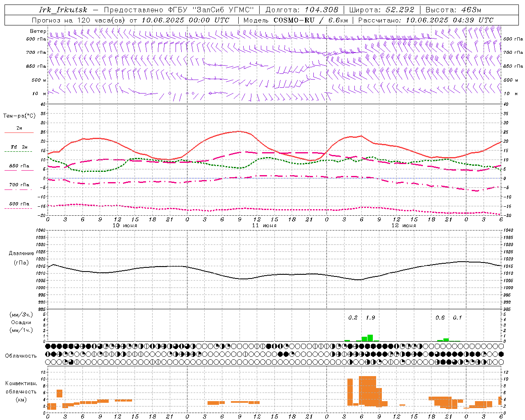This screenshot has height=420, width=525.
Task: Click the tallest green precipitation bar
Action: pos(370,338)
